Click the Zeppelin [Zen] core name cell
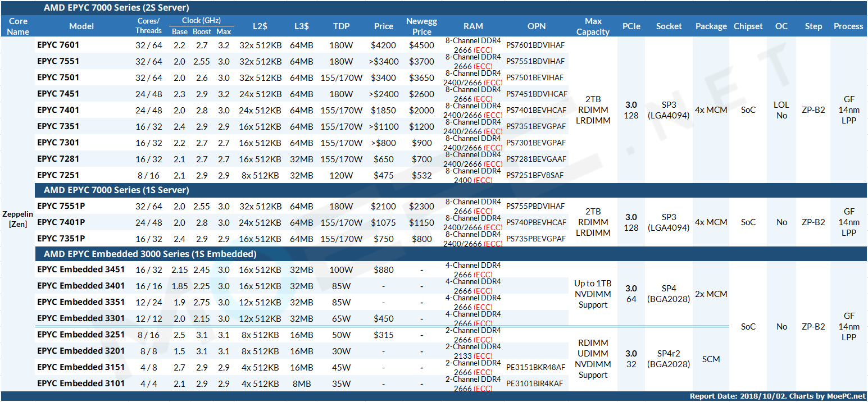 pos(18,219)
